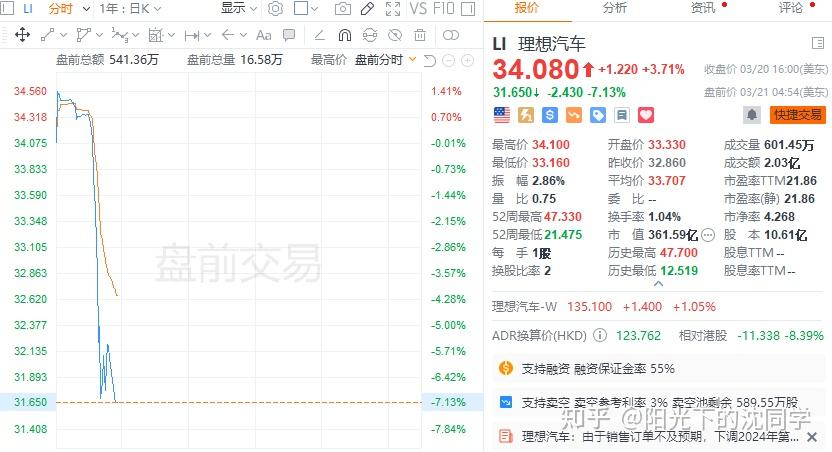Click the pen edit icon
The height and width of the screenshot is (452, 832).
coord(367,8)
